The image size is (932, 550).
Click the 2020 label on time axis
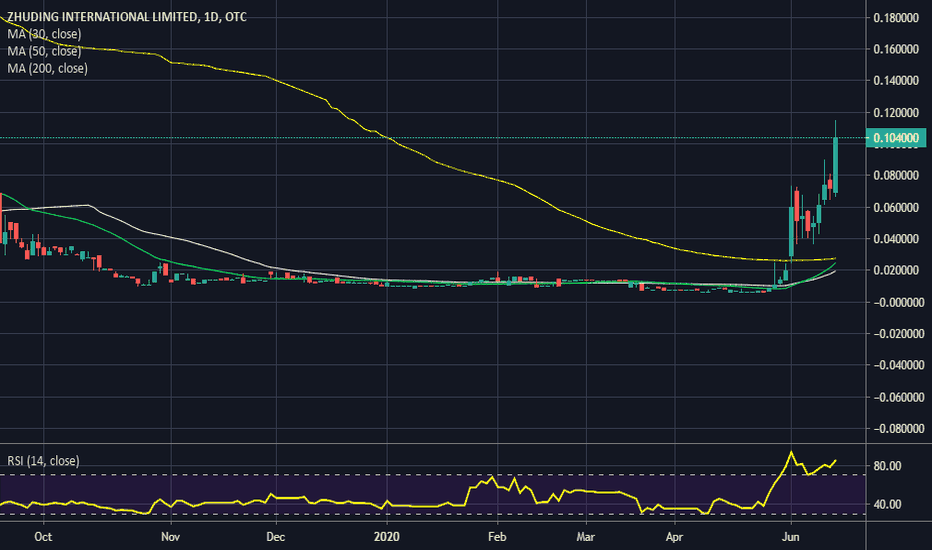386,537
